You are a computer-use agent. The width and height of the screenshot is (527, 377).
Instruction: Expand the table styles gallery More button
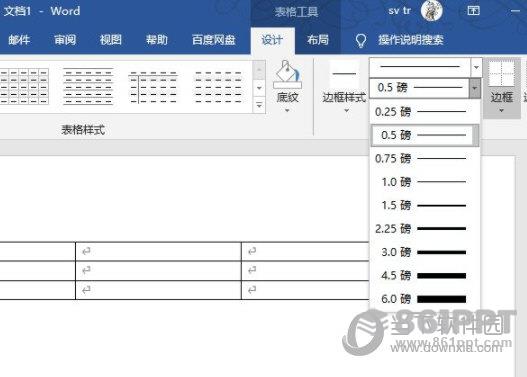pos(259,105)
